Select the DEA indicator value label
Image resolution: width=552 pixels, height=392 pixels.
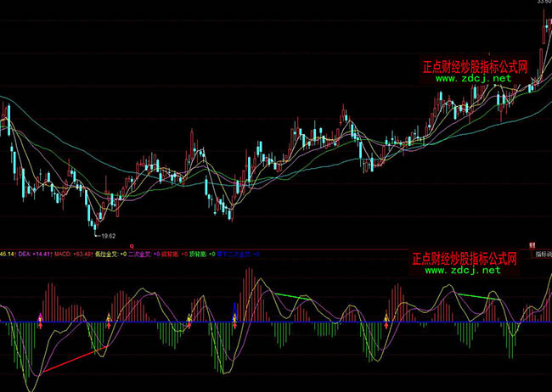tap(25, 253)
